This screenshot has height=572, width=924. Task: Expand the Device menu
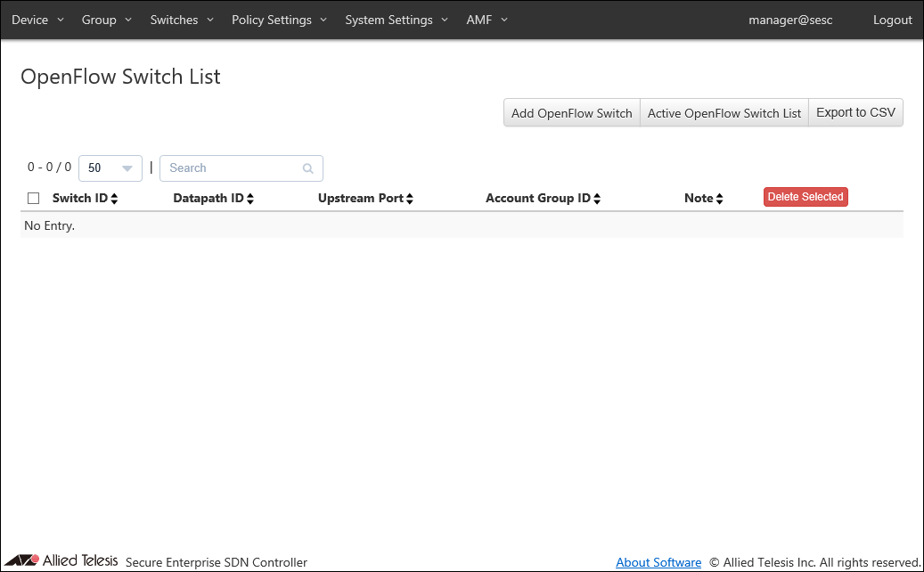37,20
